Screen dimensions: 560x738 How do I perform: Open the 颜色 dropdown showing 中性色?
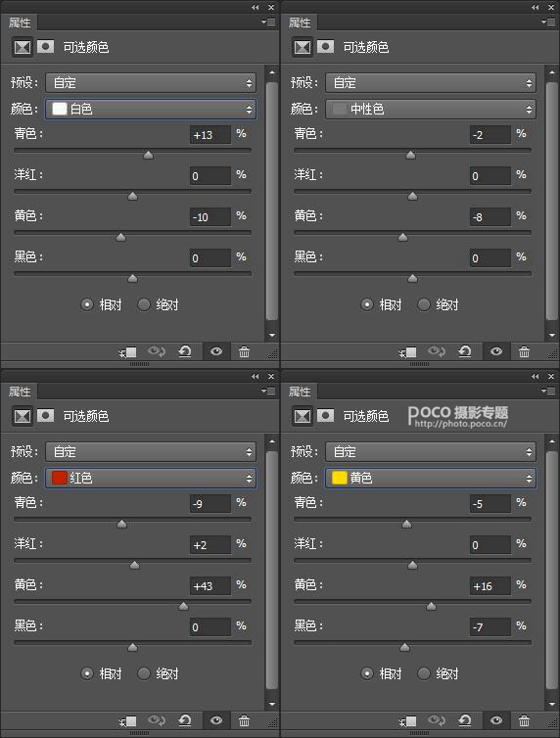pyautogui.click(x=431, y=110)
